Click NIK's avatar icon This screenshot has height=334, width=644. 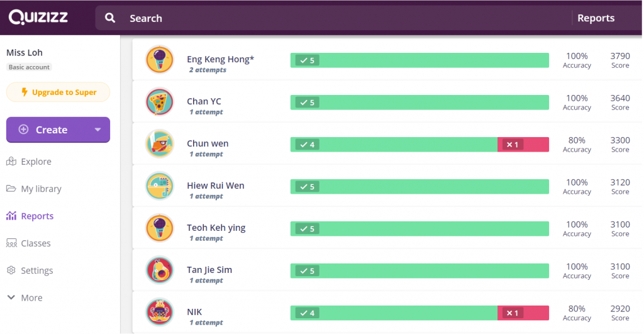pos(160,313)
